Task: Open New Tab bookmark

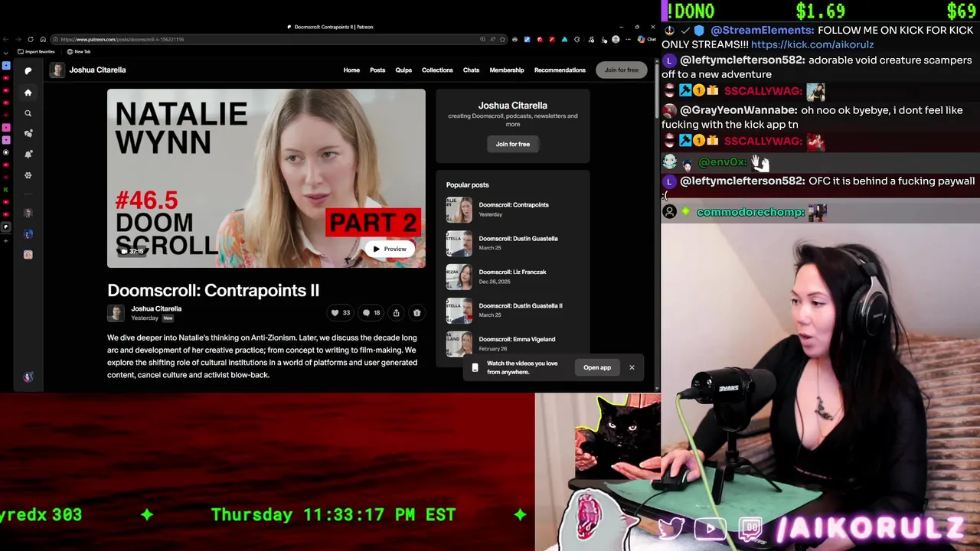Action: 78,51
